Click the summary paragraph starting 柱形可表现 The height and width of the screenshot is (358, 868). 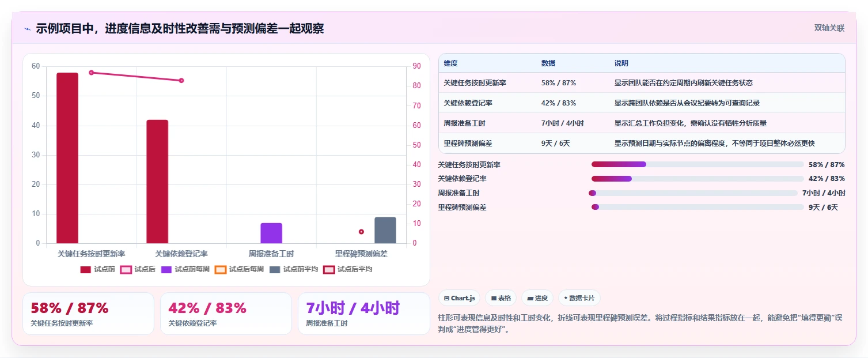[x=641, y=324]
